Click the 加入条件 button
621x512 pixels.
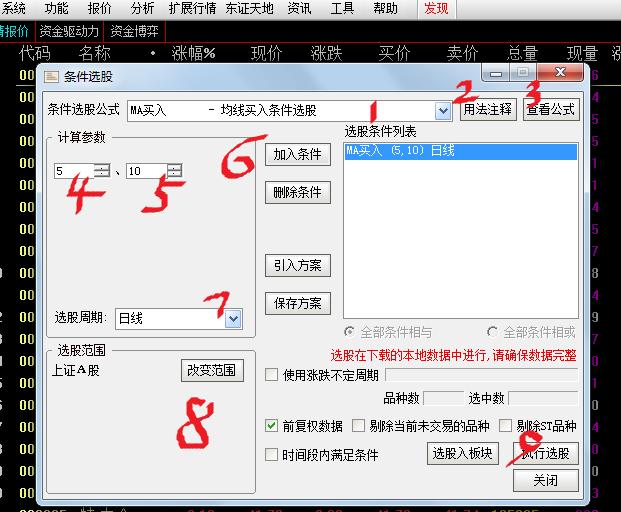coord(298,154)
